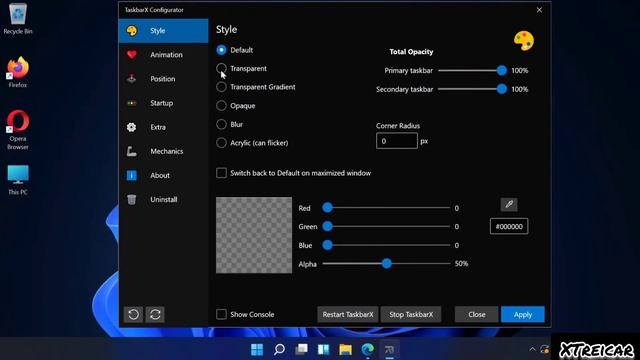
Task: Click the undo/revert arrow icon button
Action: [x=133, y=314]
